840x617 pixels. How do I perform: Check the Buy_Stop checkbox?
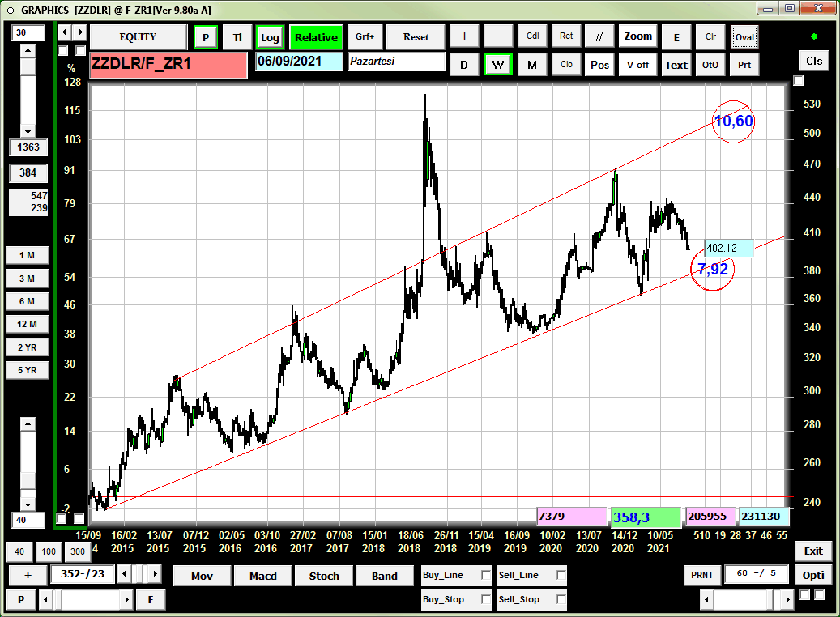point(486,599)
